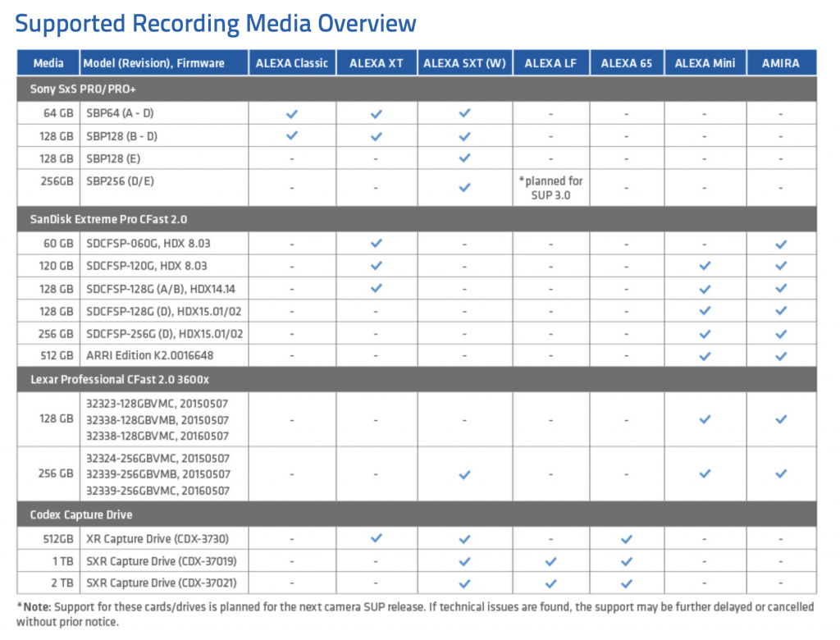This screenshot has width=840, height=640.
Task: Click ALEXA Mini checkmark for SDCFSP-120G row
Action: tap(704, 267)
